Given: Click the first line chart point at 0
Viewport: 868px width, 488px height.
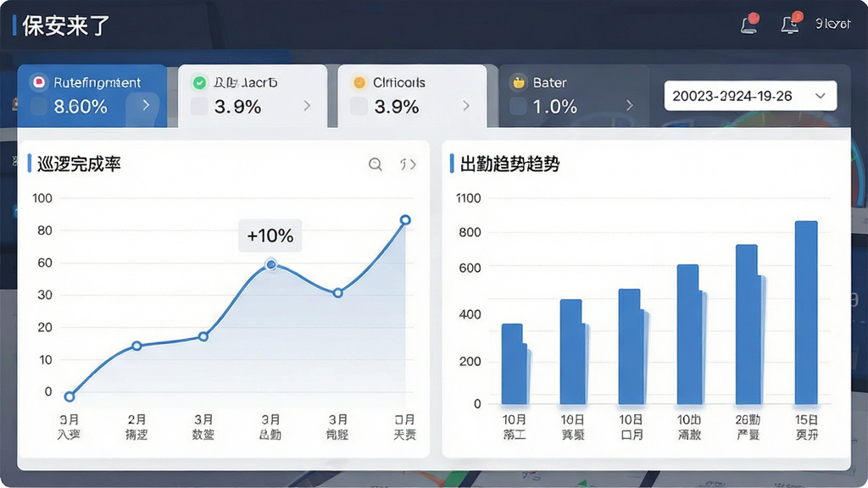Looking at the screenshot, I should tap(70, 396).
